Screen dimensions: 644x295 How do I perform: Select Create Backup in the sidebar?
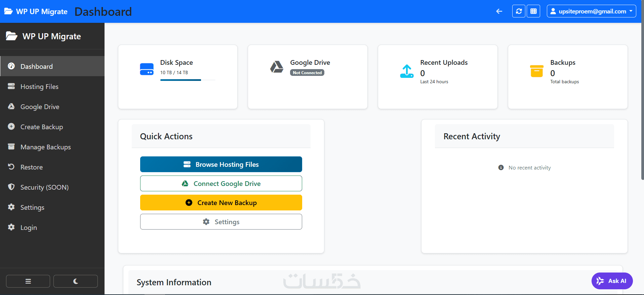coord(52,127)
